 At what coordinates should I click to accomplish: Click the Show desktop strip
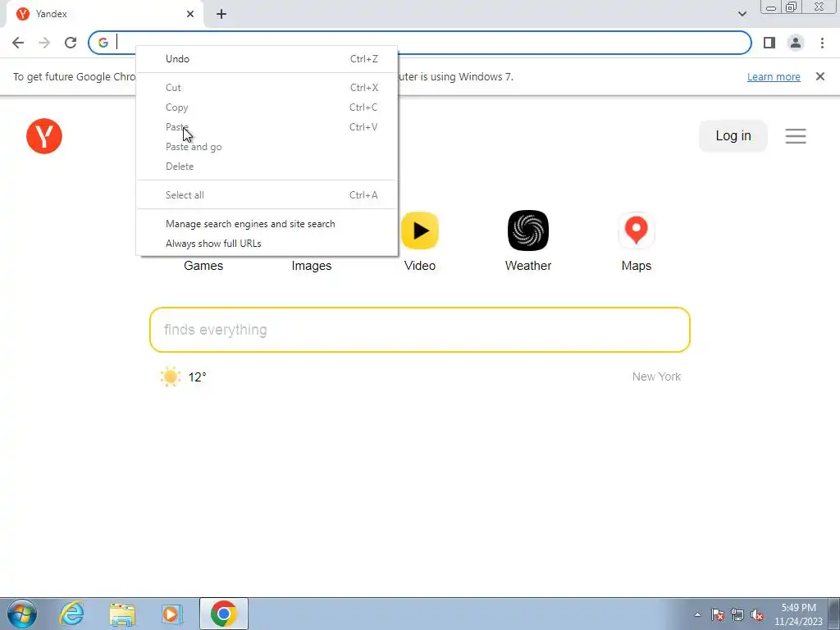(834, 614)
